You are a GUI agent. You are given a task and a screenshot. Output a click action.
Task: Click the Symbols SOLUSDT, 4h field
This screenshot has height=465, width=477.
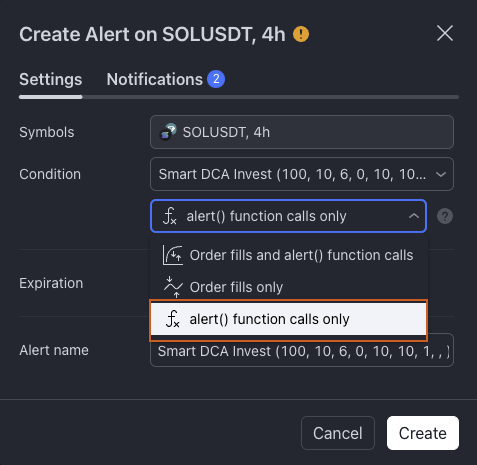point(302,132)
